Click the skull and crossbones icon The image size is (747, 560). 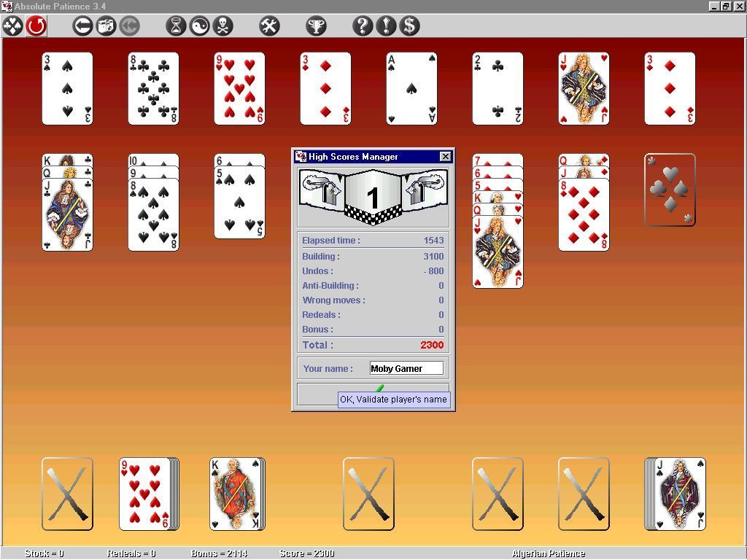tap(222, 26)
